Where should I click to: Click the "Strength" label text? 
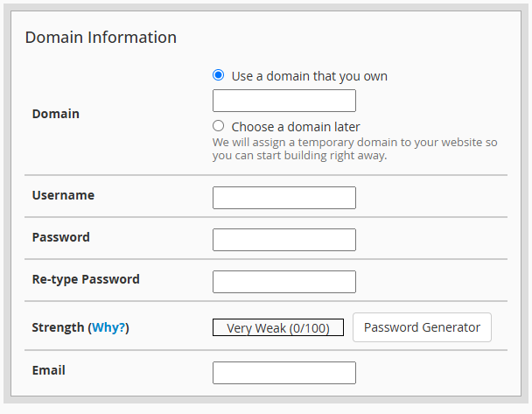point(58,327)
